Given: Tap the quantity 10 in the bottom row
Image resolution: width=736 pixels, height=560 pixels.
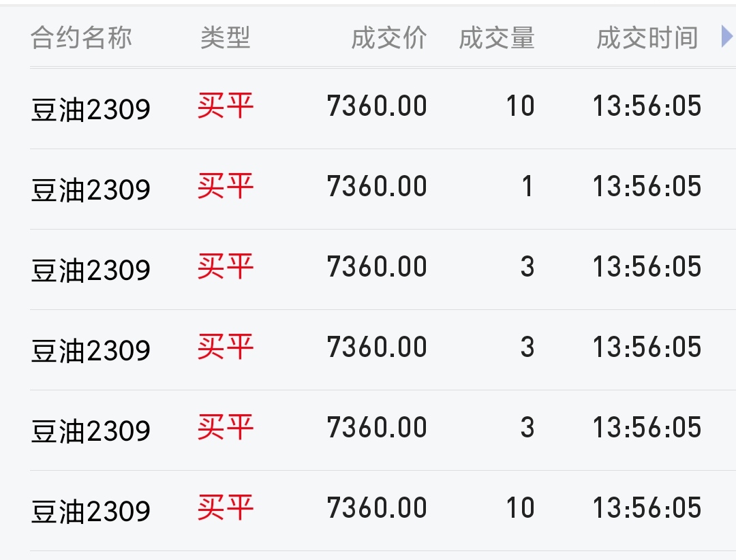Looking at the screenshot, I should click(x=520, y=508).
